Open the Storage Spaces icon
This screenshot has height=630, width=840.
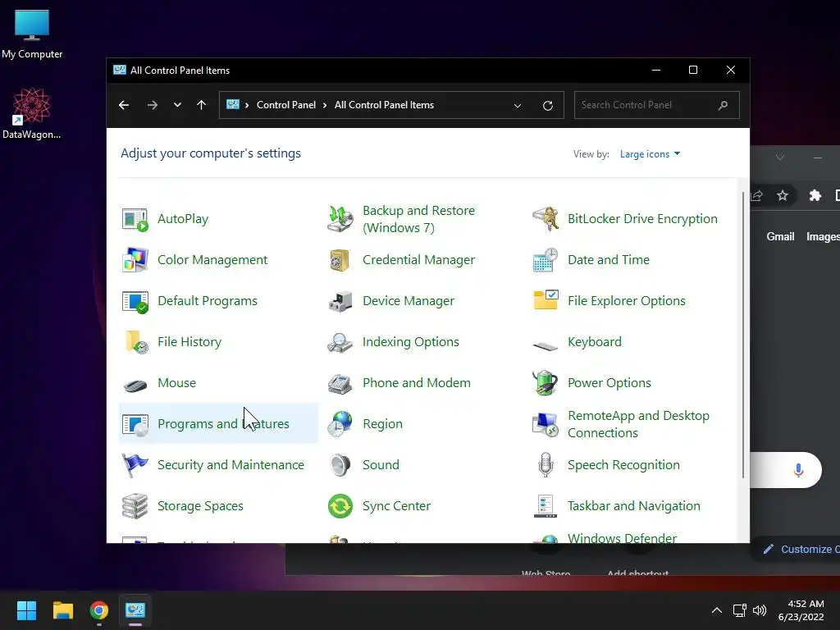click(x=135, y=506)
